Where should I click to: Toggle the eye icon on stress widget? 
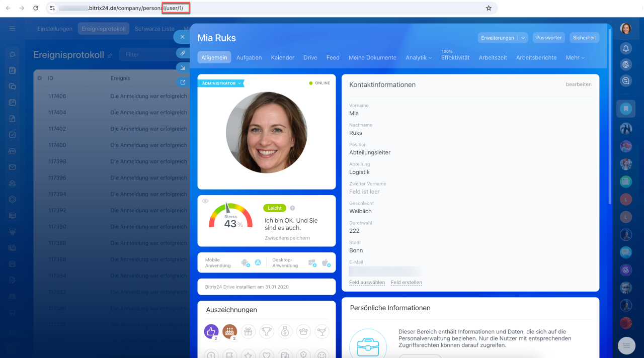pos(205,201)
